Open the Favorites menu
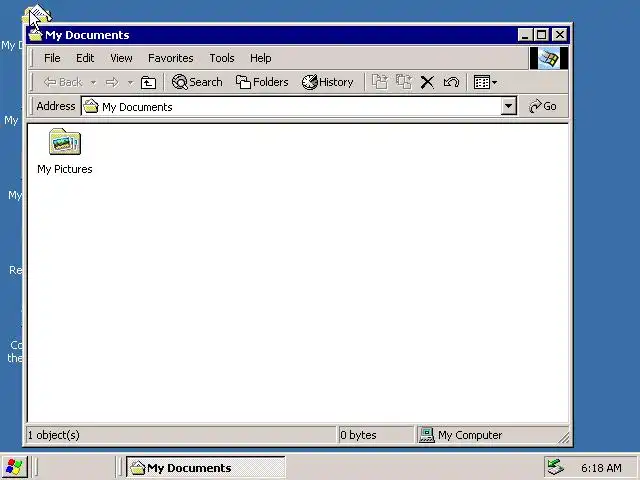 coord(171,58)
